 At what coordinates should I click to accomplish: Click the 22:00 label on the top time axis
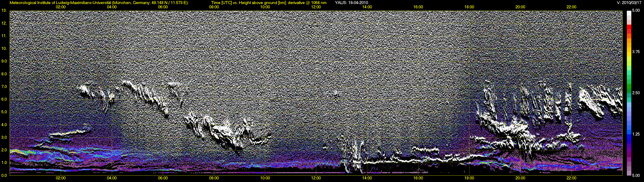[571, 7]
